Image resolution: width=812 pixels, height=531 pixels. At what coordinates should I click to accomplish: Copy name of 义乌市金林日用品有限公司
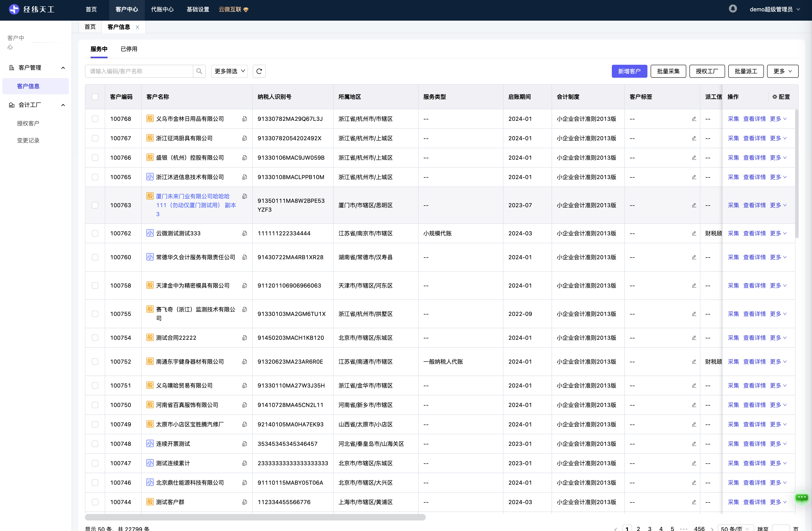click(245, 119)
